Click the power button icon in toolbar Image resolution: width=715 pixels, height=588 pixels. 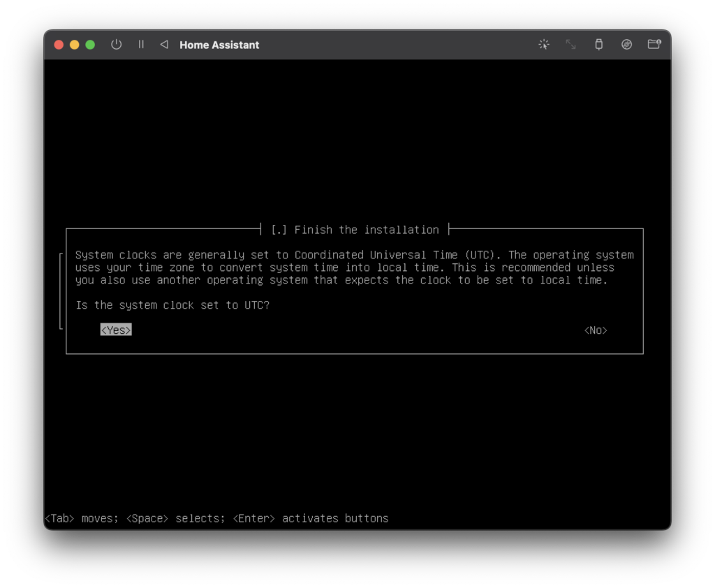(117, 45)
